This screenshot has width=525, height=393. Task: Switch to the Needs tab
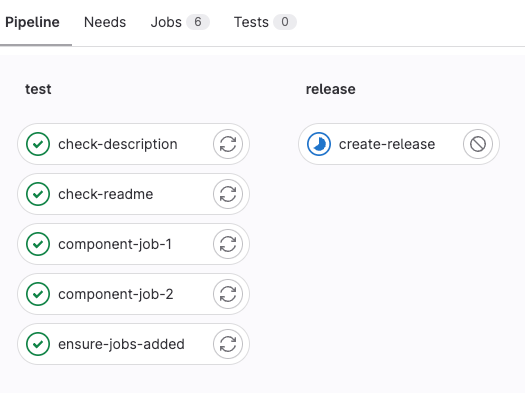(x=105, y=22)
